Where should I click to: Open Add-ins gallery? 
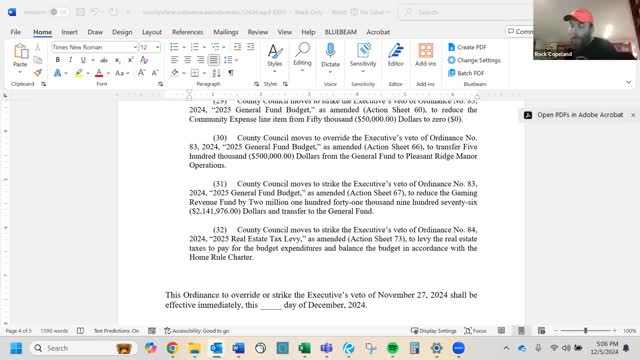pos(425,56)
